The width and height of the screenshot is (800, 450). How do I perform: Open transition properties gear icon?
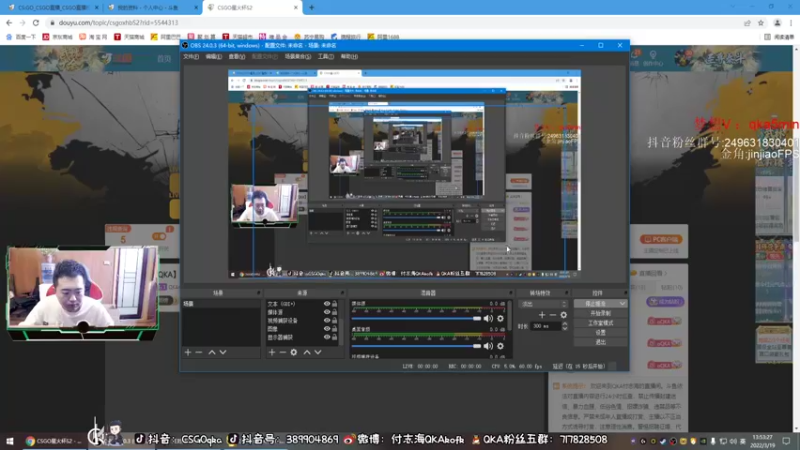[563, 315]
